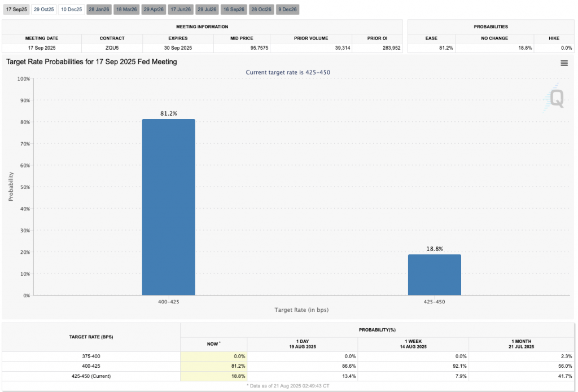Screen dimensions: 578x392
Task: Click the data timestamp footnote link
Action: 288,386
